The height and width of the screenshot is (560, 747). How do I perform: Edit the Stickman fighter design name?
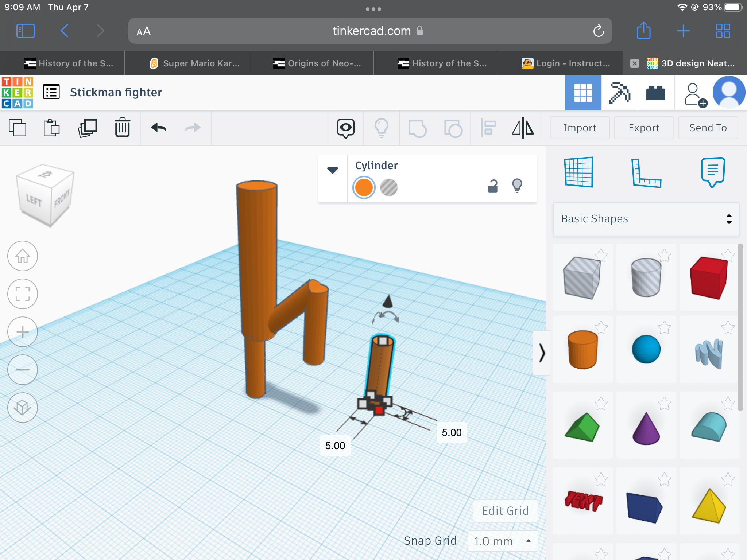116,92
